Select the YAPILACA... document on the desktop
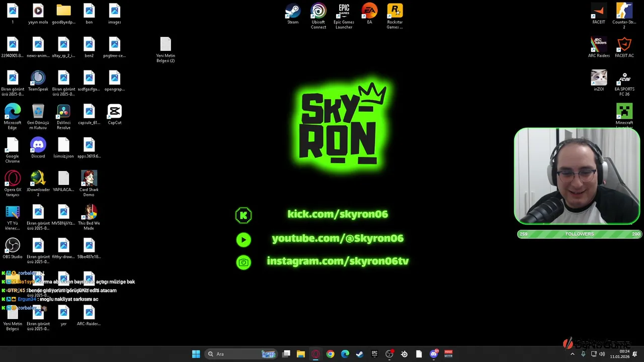This screenshot has width=644, height=362. (63, 182)
